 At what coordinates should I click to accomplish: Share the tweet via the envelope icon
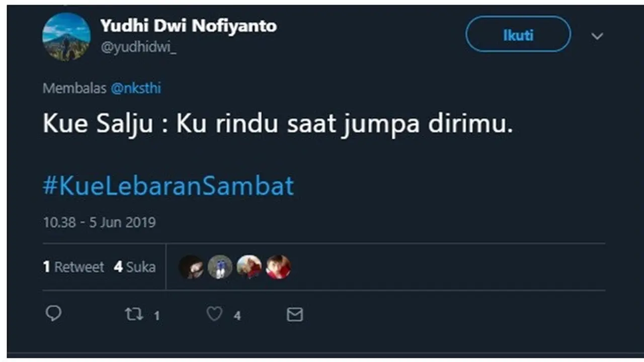tap(294, 315)
